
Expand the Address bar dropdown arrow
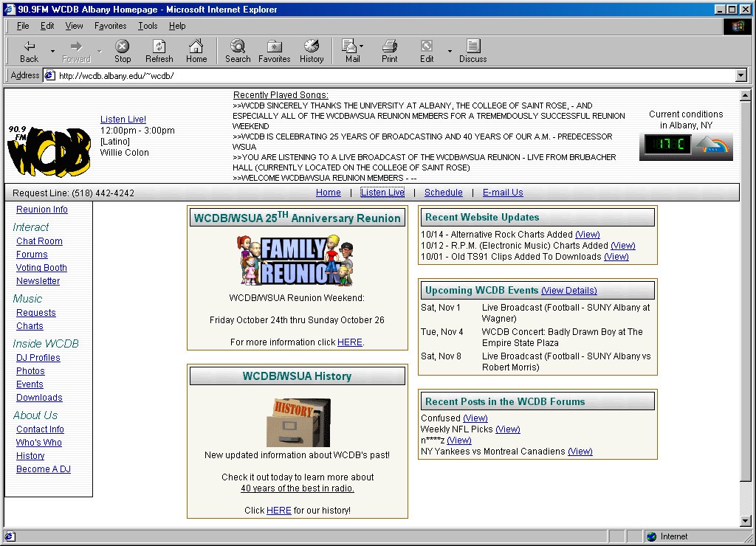pos(741,75)
